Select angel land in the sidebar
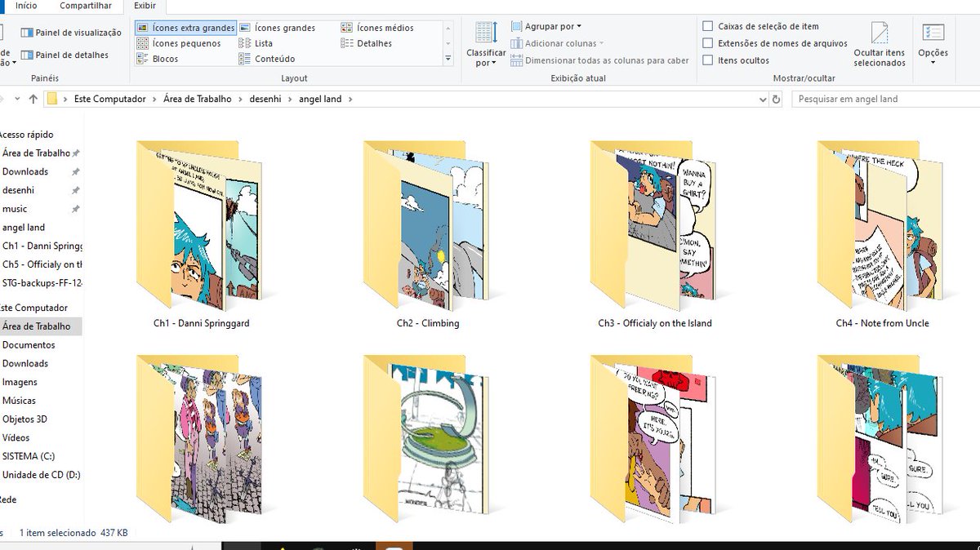This screenshot has height=550, width=980. (24, 228)
